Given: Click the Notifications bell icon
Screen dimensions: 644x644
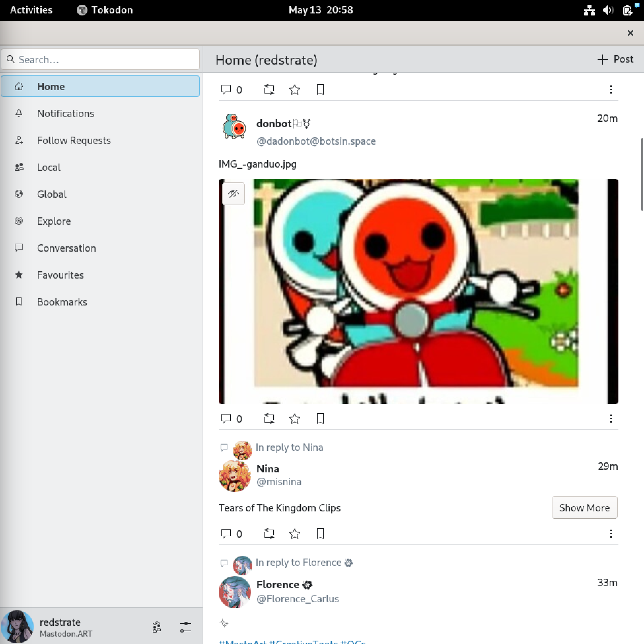Looking at the screenshot, I should pyautogui.click(x=19, y=113).
